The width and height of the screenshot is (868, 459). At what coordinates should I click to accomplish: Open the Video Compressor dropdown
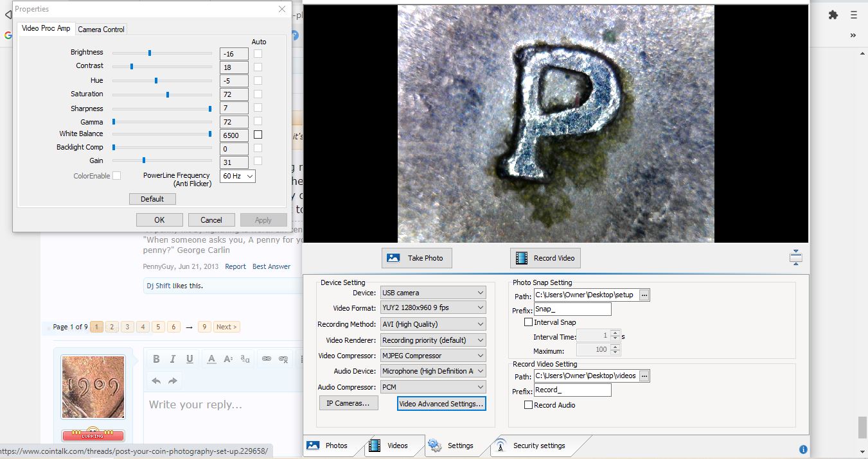pos(433,356)
